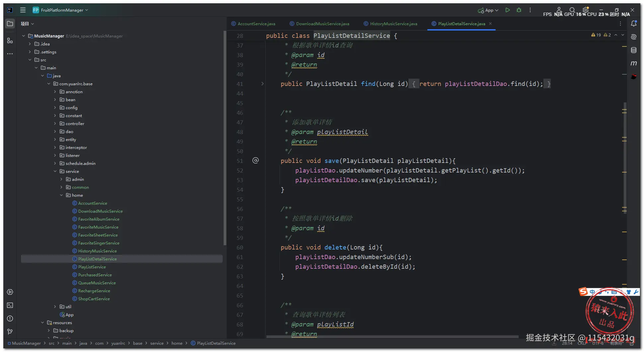Expand the admin package under service
Image resolution: width=644 pixels, height=352 pixels.
[x=61, y=179]
